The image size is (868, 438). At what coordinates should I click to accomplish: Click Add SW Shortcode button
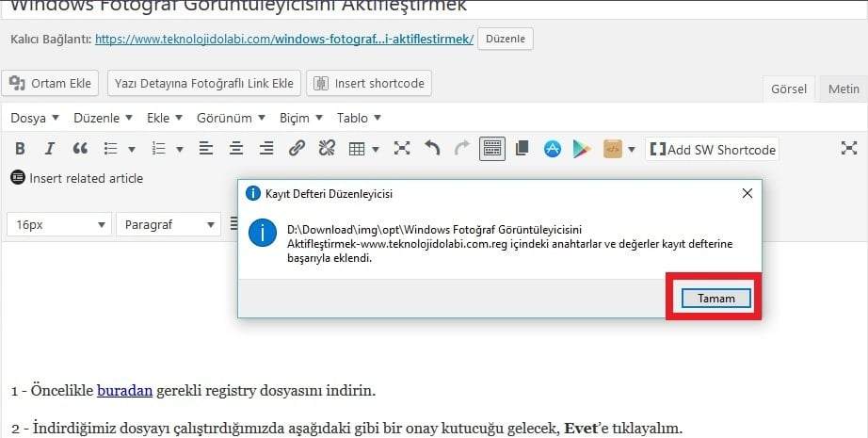(713, 150)
